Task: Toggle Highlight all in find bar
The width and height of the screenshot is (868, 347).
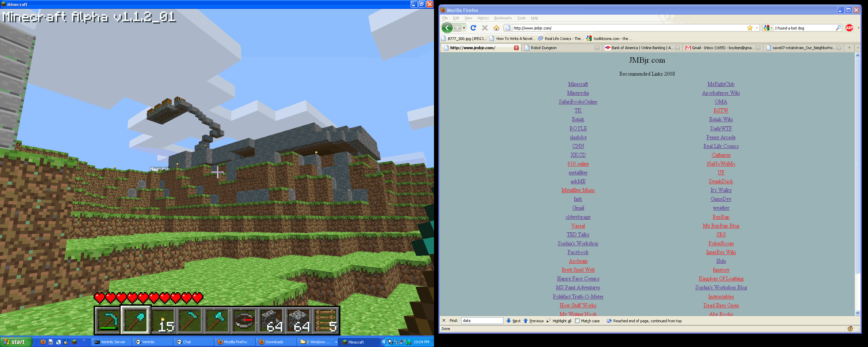Action: tap(559, 321)
